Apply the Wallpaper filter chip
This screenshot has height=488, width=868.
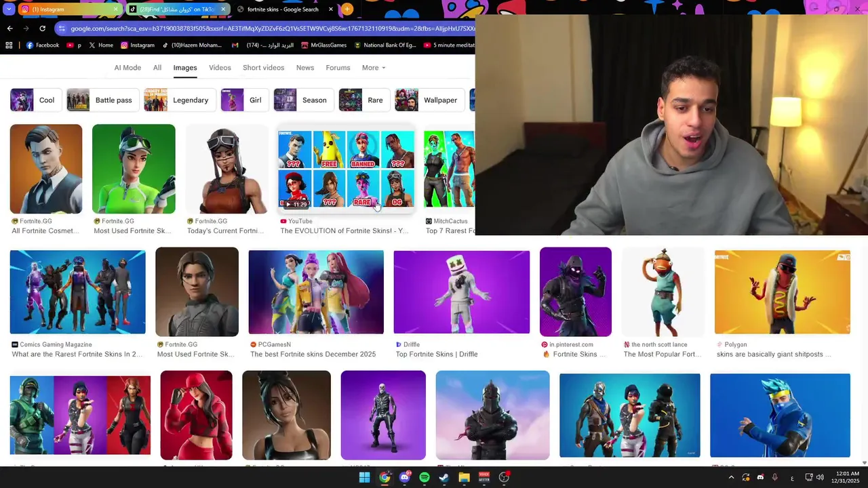point(430,100)
